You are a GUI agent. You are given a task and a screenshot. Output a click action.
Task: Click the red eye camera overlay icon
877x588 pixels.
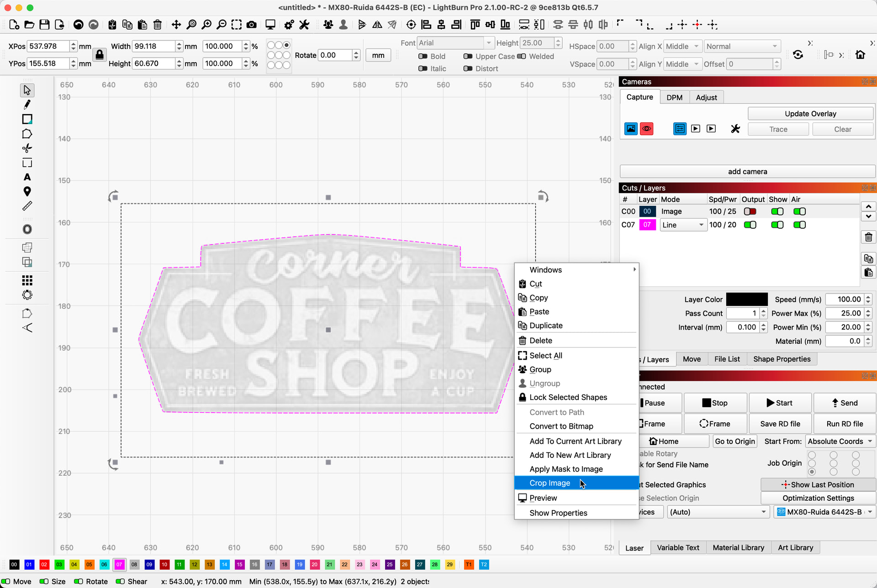point(646,129)
